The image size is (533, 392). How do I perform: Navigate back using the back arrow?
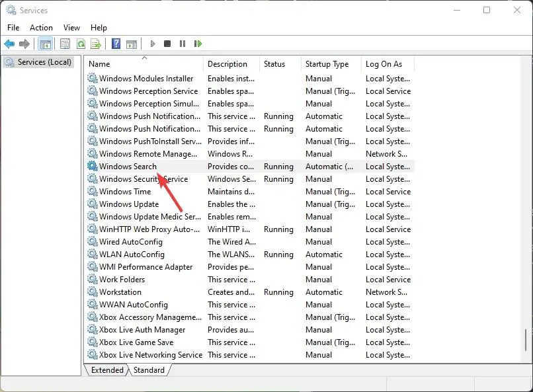pyautogui.click(x=9, y=44)
